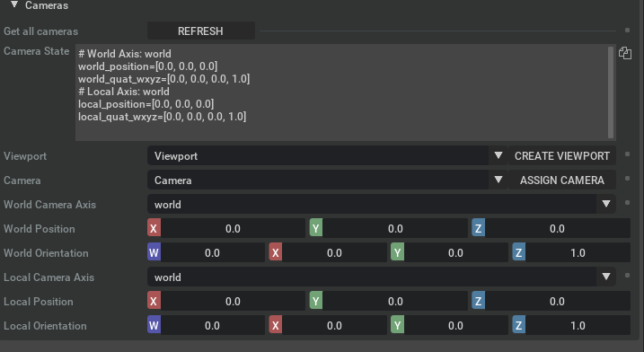Click the World Orientation W purple label

click(x=154, y=252)
